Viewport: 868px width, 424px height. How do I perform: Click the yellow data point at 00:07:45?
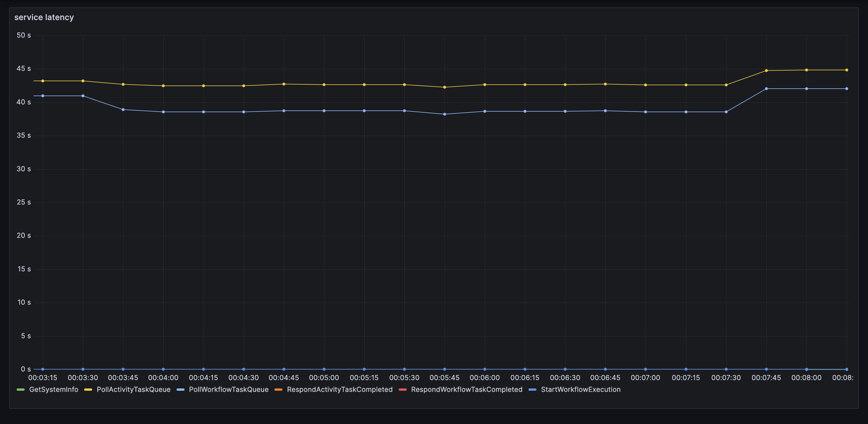[766, 71]
